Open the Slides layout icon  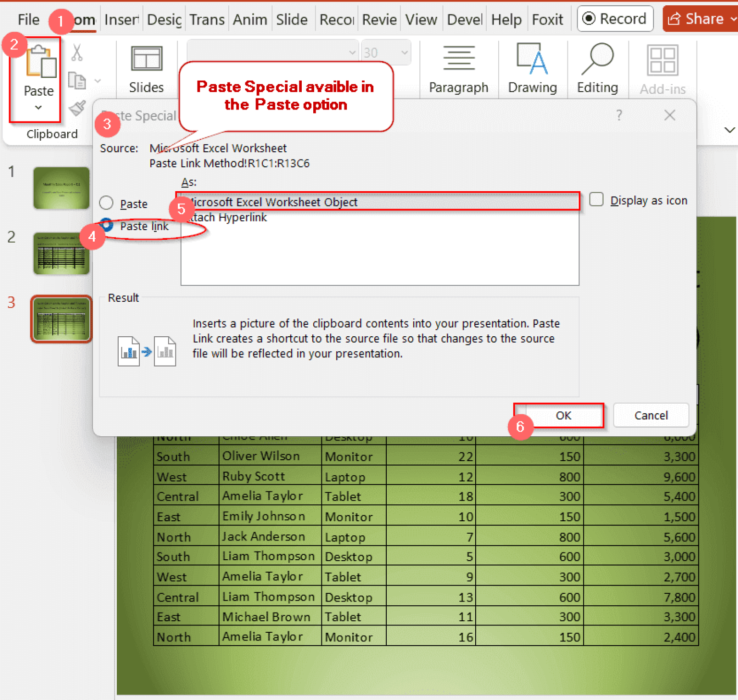tap(146, 59)
